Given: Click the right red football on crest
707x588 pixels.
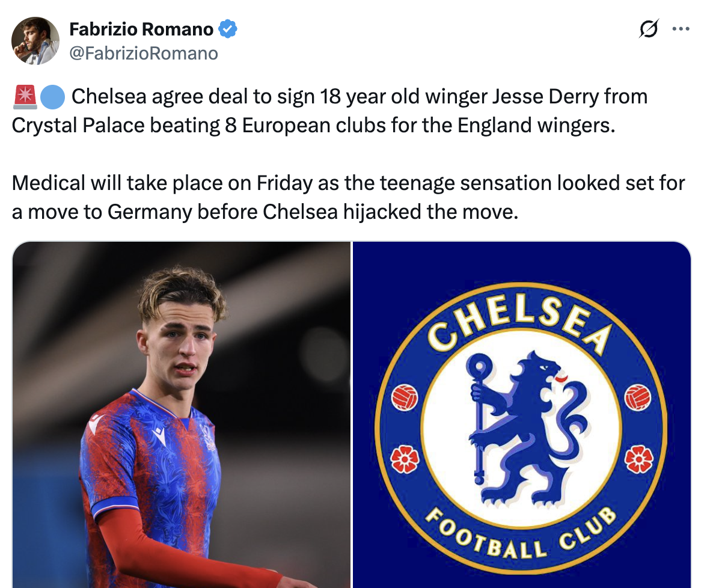Looking at the screenshot, I should click(x=638, y=398).
